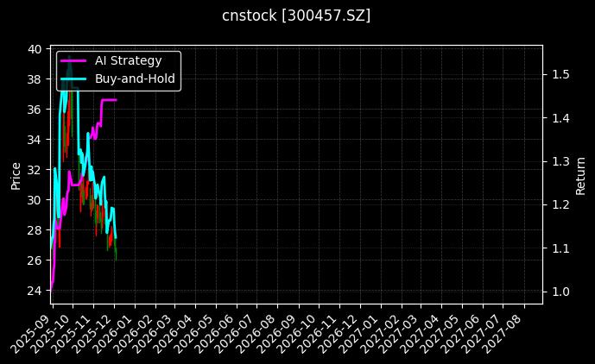Click the flat magenta AI Strategy line end
Screen dimensions: 595x364
116,100
